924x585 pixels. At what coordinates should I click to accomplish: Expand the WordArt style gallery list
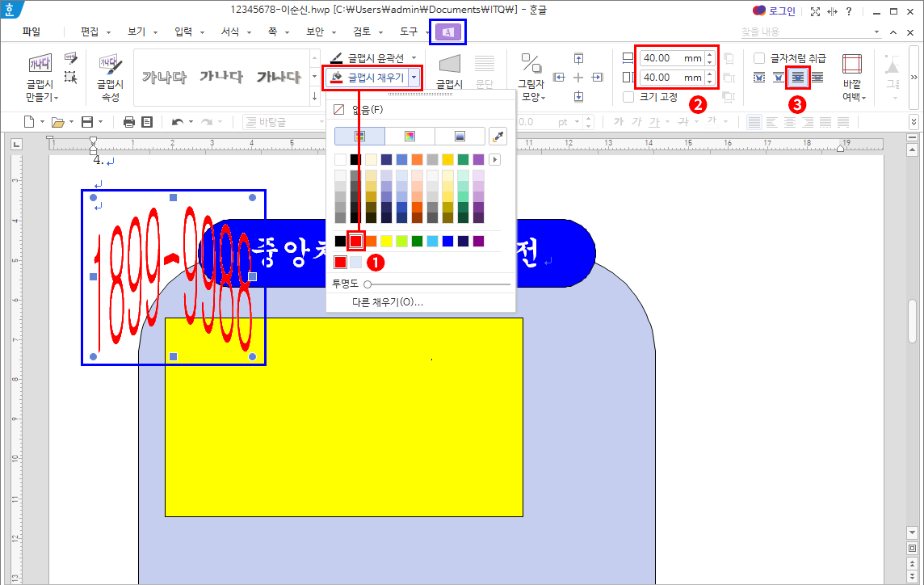tap(315, 96)
